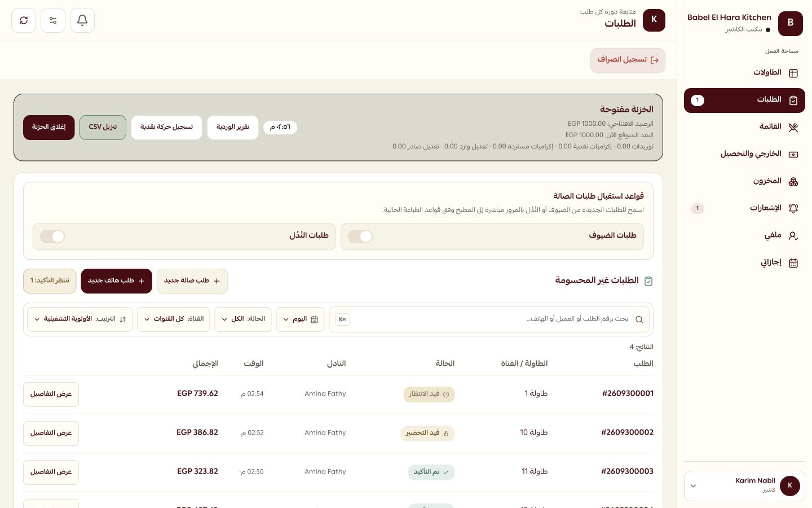View details for order #2609300003
Viewport: 812px width, 508px height.
51,472
